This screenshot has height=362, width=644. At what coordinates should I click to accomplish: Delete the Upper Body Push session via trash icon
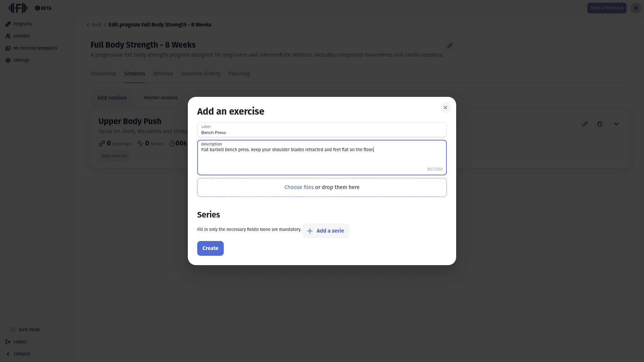click(x=600, y=124)
